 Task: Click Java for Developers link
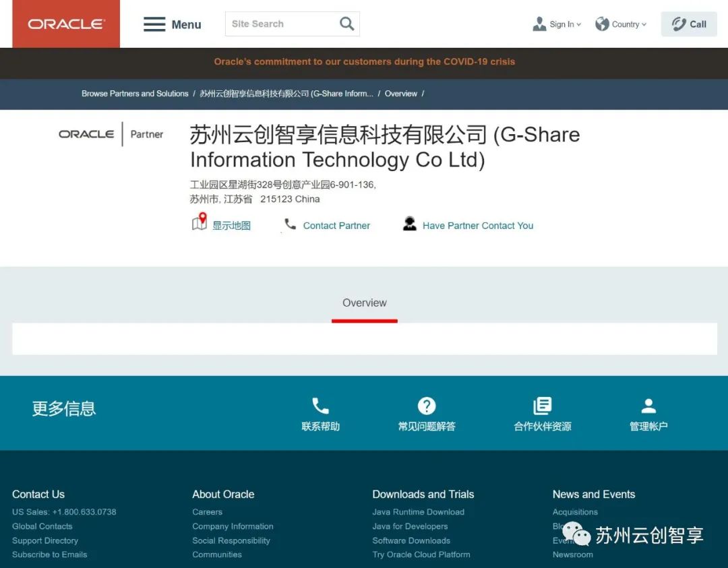(x=410, y=526)
